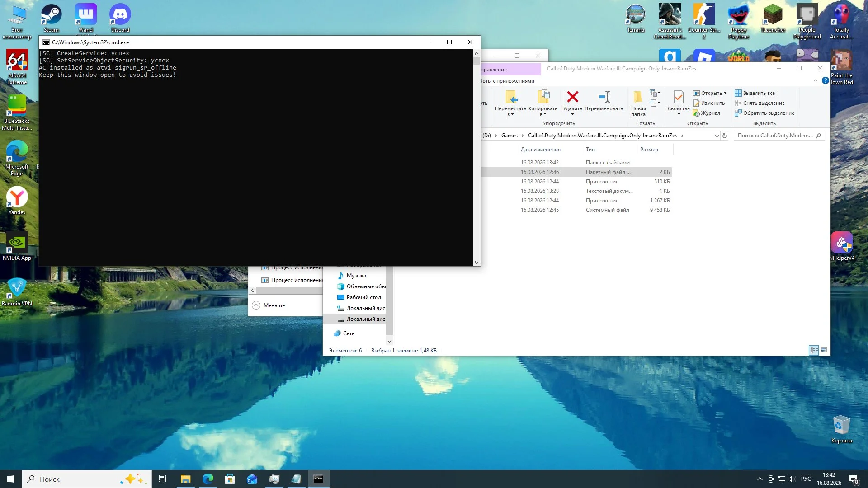Click the Microsoft Edge desktop shortcut
This screenshot has width=868, height=488.
click(17, 158)
